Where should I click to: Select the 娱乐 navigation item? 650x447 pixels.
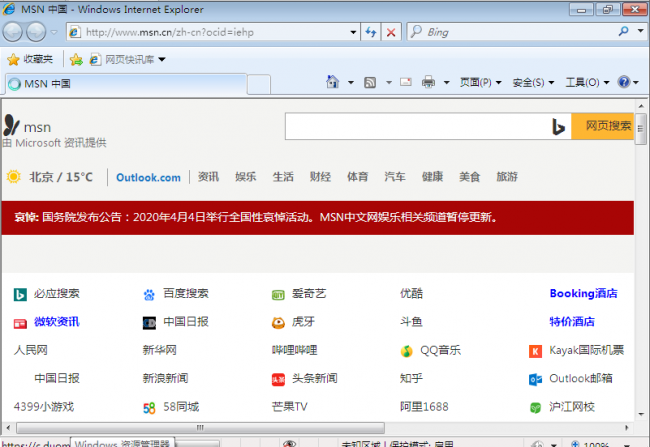click(x=245, y=177)
